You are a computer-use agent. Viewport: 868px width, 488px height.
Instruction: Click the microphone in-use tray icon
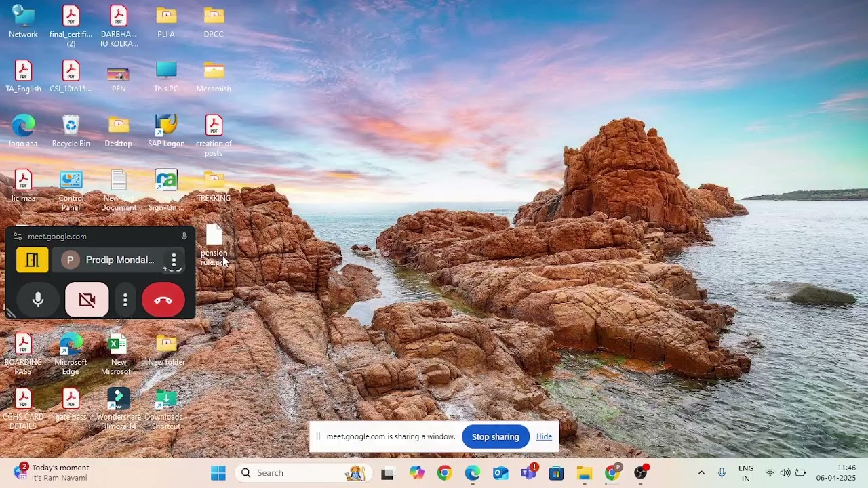coord(722,473)
